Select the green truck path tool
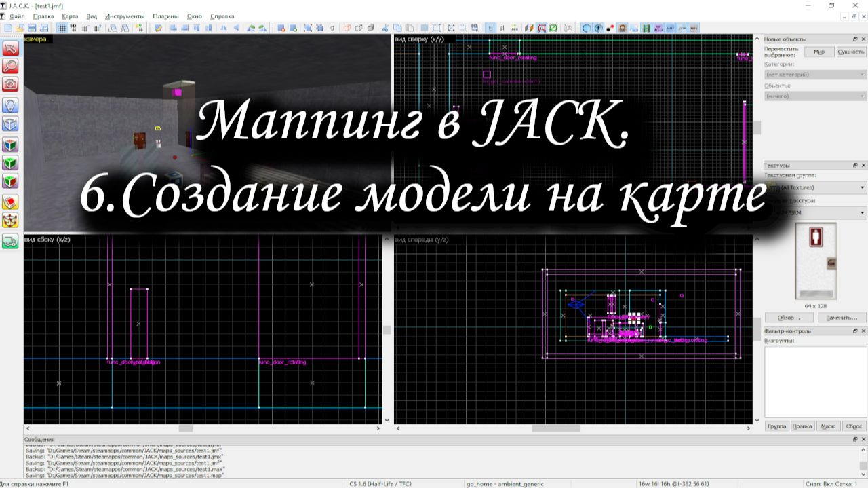Image resolution: width=868 pixels, height=488 pixels. (10, 241)
